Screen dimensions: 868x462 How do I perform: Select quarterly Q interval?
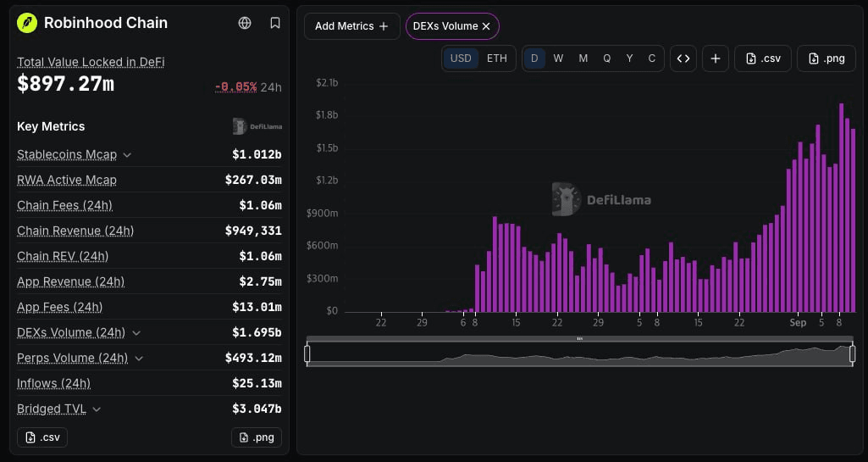[x=606, y=58]
